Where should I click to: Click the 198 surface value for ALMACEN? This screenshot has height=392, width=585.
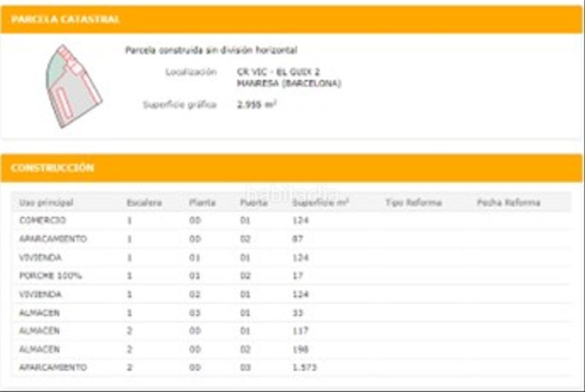coord(300,349)
